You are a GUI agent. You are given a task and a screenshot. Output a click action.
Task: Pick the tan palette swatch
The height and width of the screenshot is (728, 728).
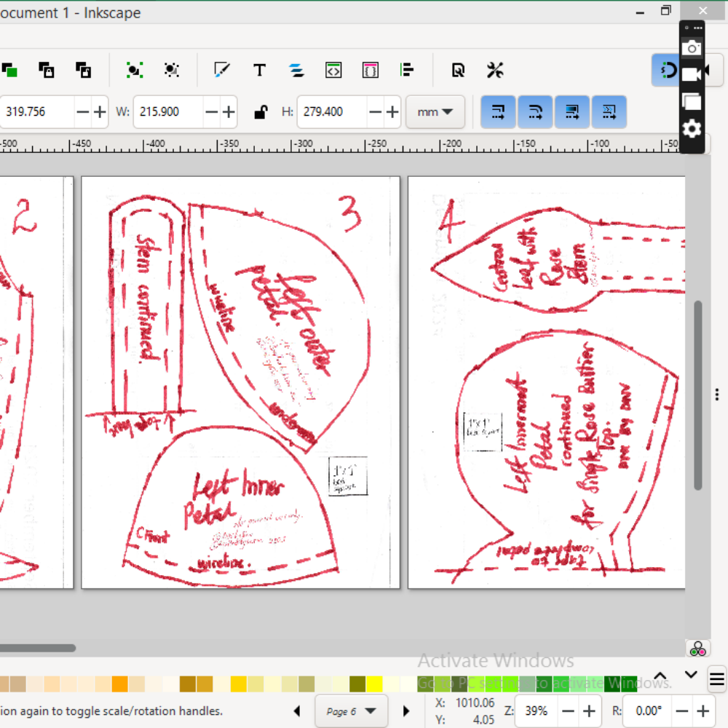(x=17, y=684)
